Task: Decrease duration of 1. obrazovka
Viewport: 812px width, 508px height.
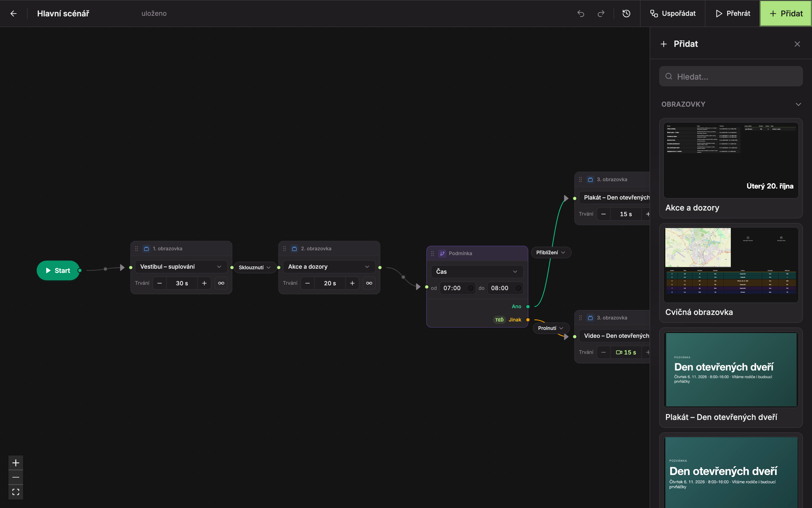Action: (160, 283)
